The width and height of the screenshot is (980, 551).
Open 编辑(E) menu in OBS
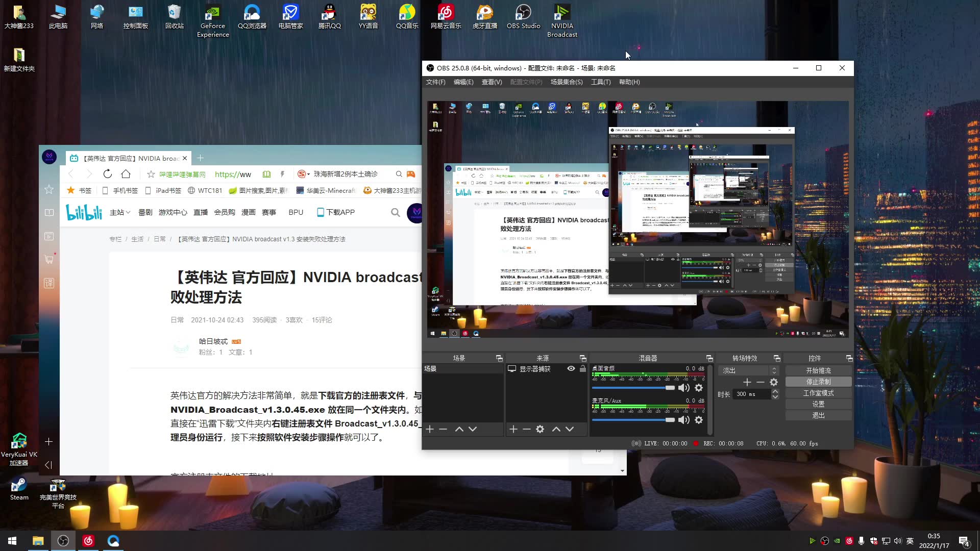click(463, 82)
